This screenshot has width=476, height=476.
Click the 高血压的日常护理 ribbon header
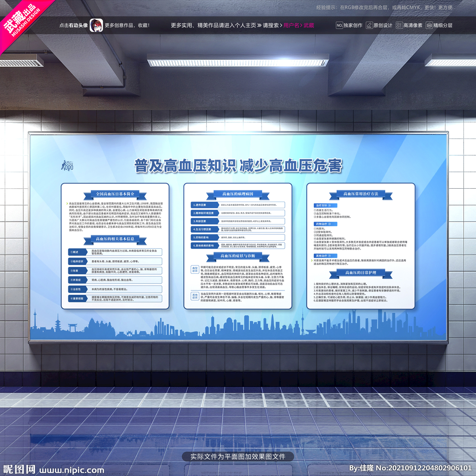point(361,273)
